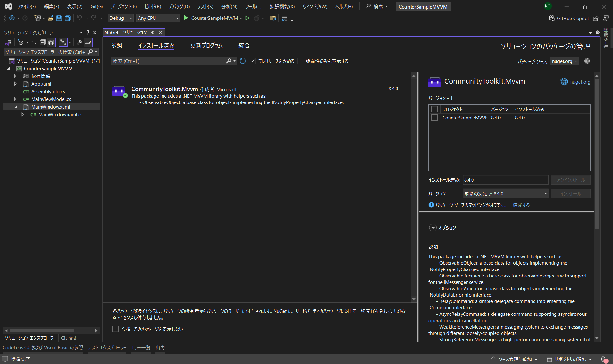
Task: Click the notifications bell icon
Action: [x=603, y=359]
